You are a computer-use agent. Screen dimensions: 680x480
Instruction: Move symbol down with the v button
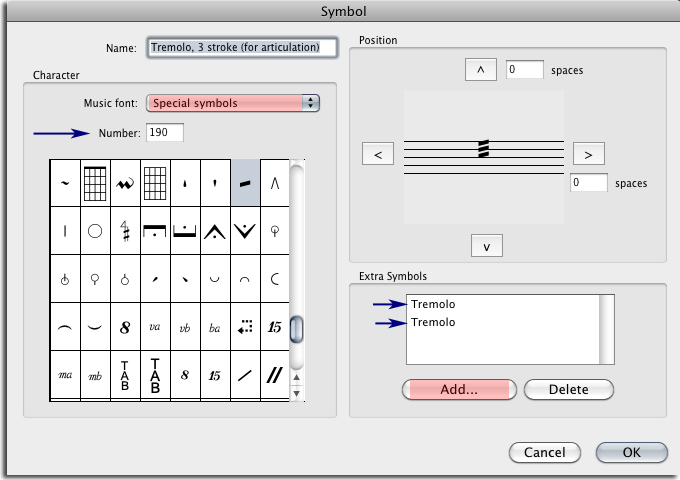point(487,246)
